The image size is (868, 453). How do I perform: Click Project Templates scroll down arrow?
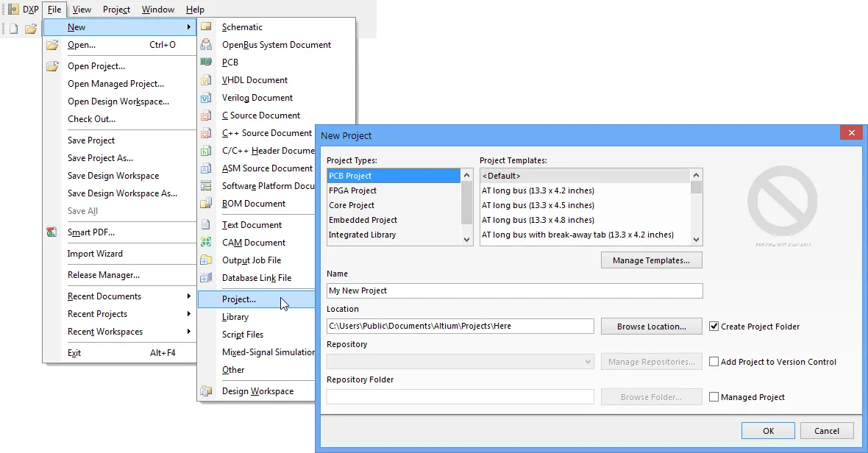click(697, 240)
